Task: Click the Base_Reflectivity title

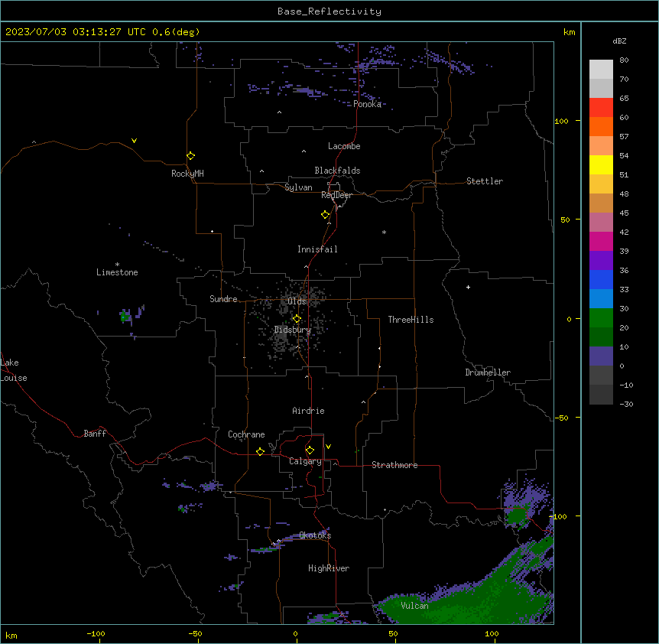Action: [329, 11]
